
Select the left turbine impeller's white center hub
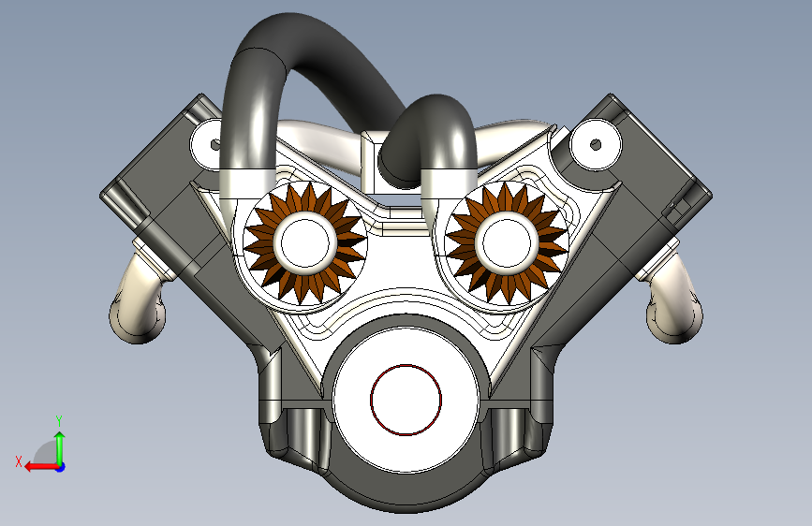pos(305,241)
